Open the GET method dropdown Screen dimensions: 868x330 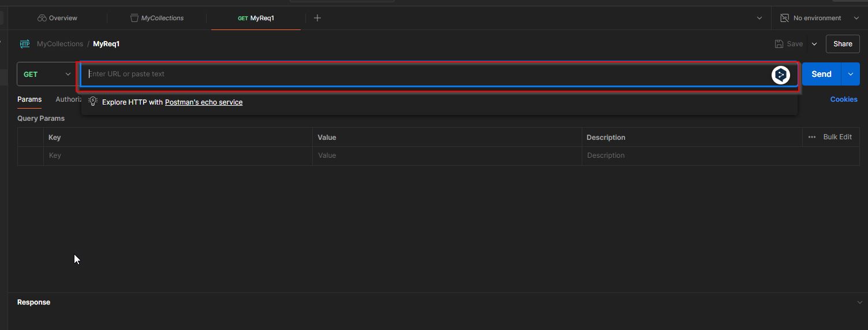[47, 74]
